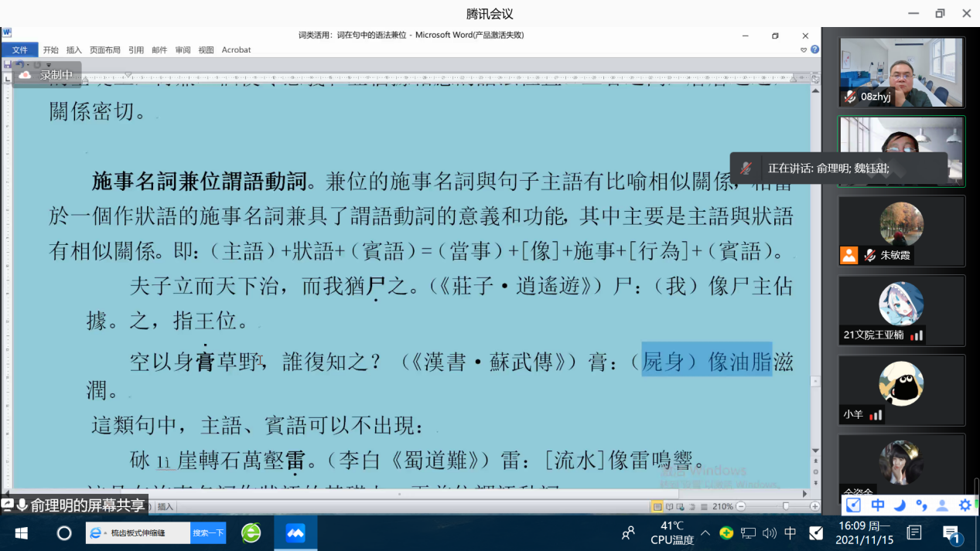Click the 搜索一下 search button

coord(208,533)
